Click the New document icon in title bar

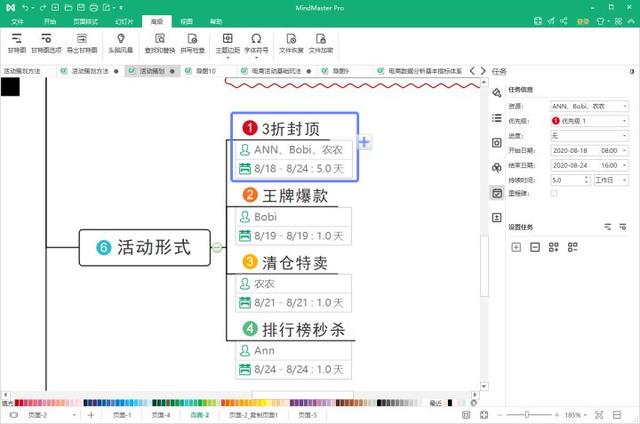(x=55, y=8)
